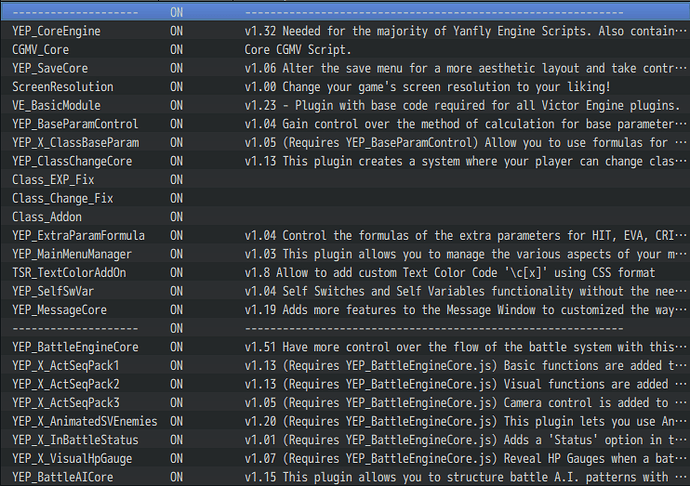
Task: Select YEP_MainMenuManager plugin row
Action: 345,254
